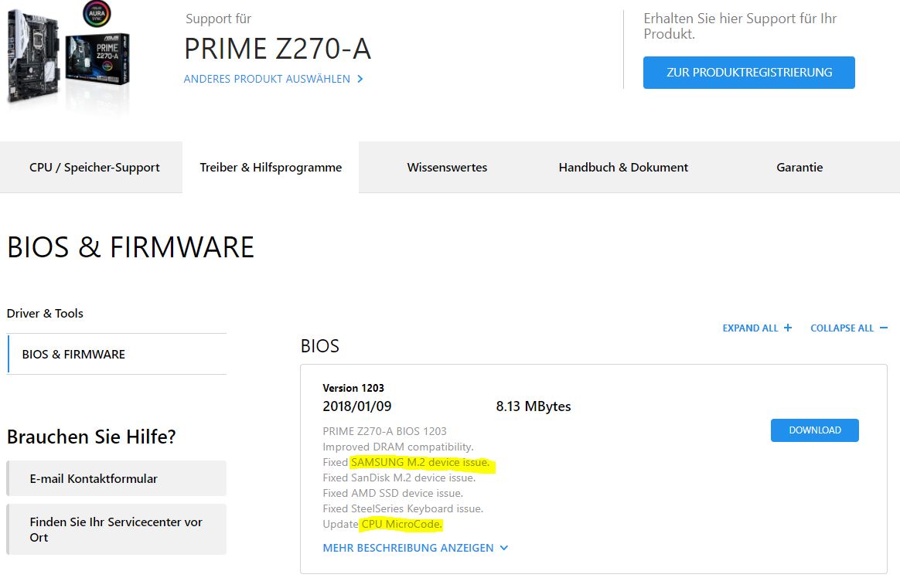Open the Garantie tab

click(x=799, y=168)
